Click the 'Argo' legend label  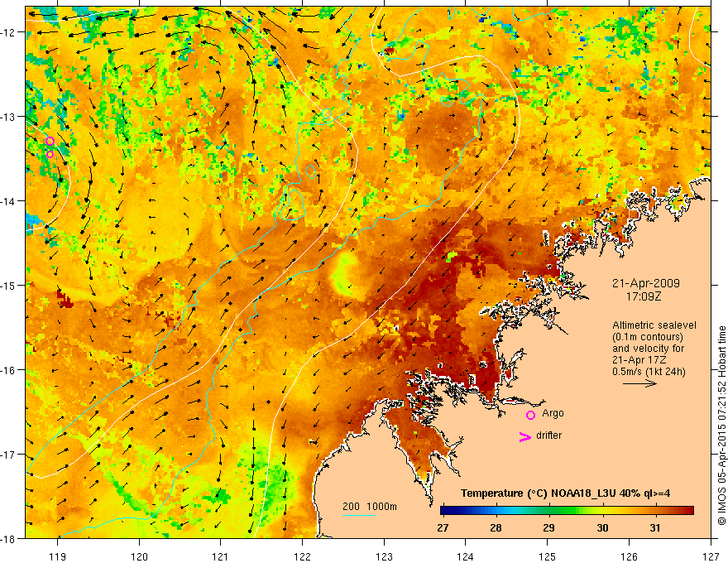553,413
